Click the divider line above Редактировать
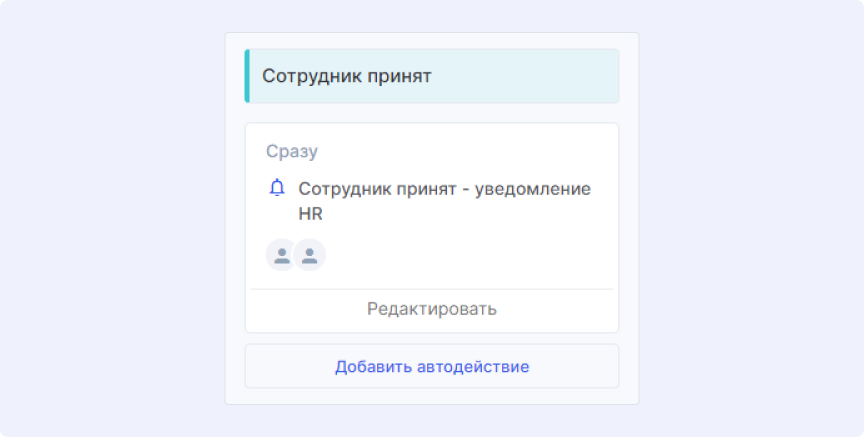Viewport: 864px width, 437px height. click(431, 289)
